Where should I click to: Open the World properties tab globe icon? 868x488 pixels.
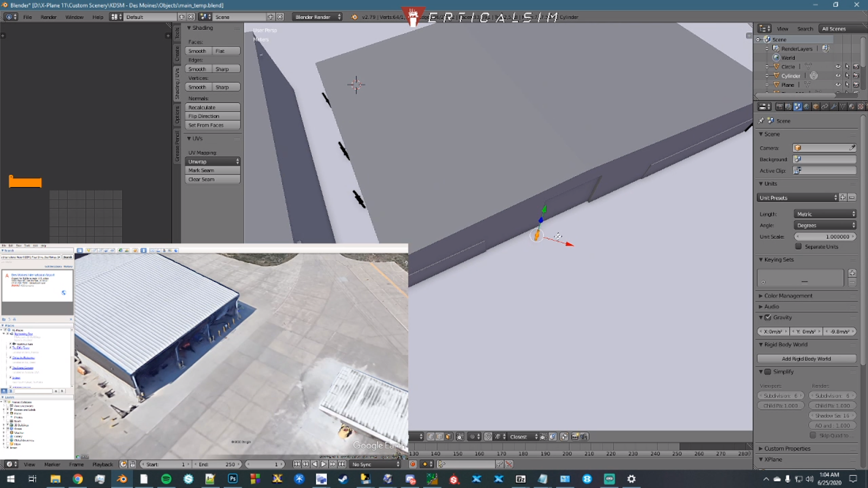tap(806, 107)
